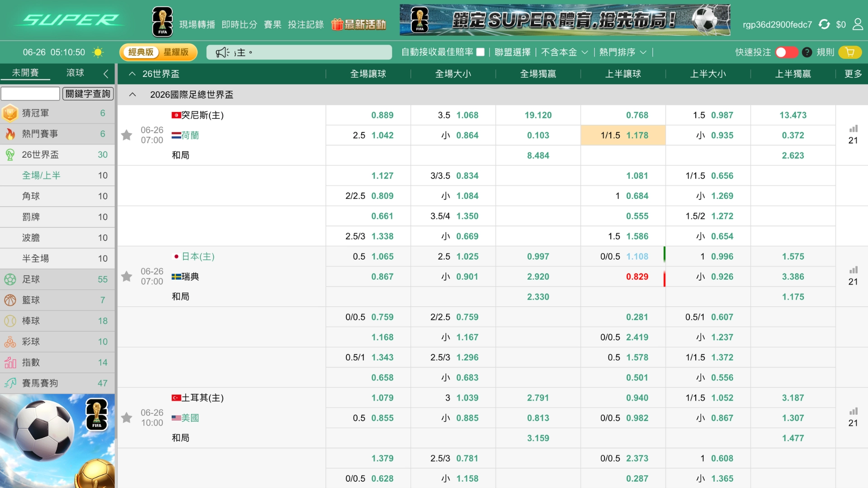Select 日本 handicap odds 1.065
Image resolution: width=868 pixels, height=488 pixels.
(382, 256)
